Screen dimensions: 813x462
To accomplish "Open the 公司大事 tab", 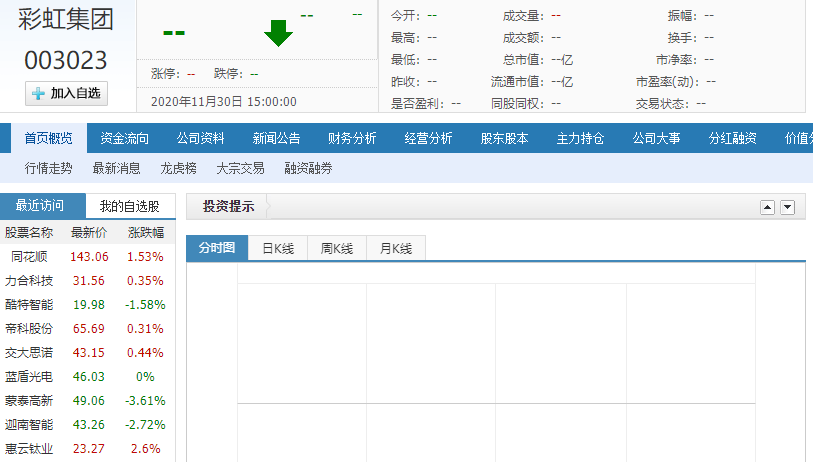I will pos(656,138).
